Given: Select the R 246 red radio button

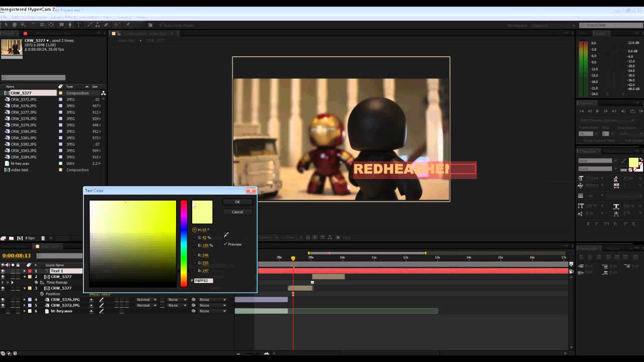Looking at the screenshot, I should coord(195,255).
